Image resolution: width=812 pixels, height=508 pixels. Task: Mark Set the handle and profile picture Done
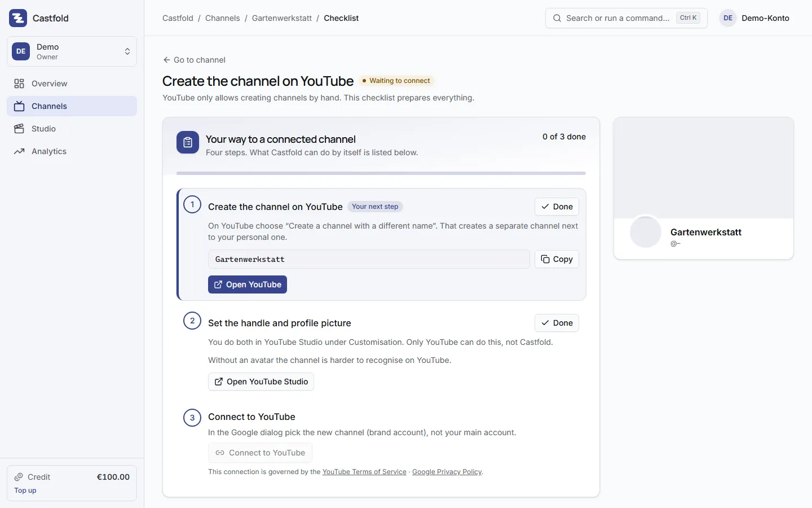click(557, 323)
